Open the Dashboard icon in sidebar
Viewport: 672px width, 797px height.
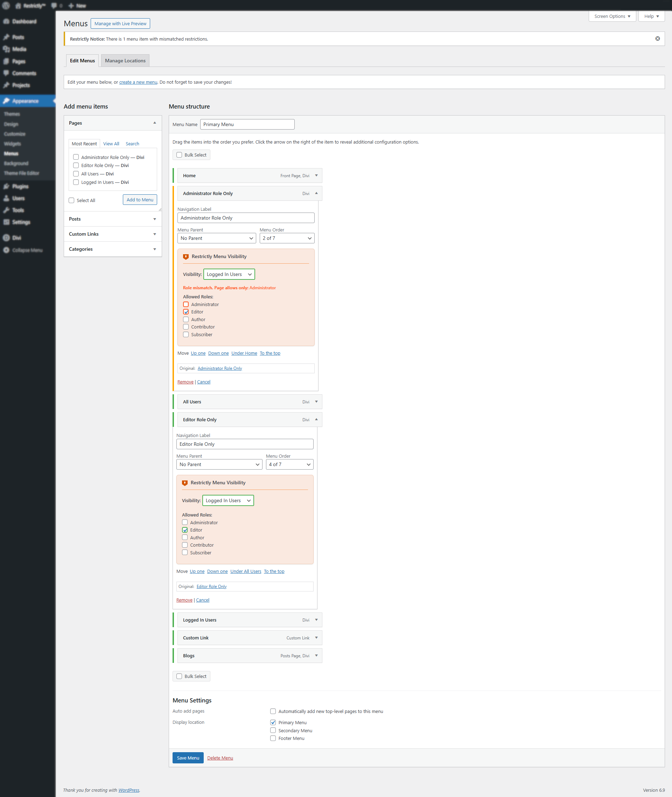6,21
